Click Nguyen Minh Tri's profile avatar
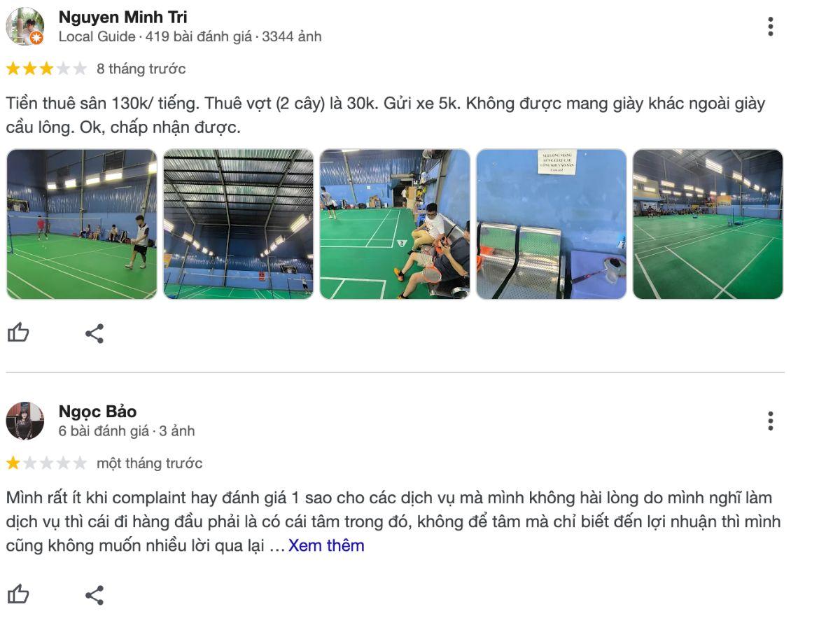This screenshot has width=840, height=630. 24,27
